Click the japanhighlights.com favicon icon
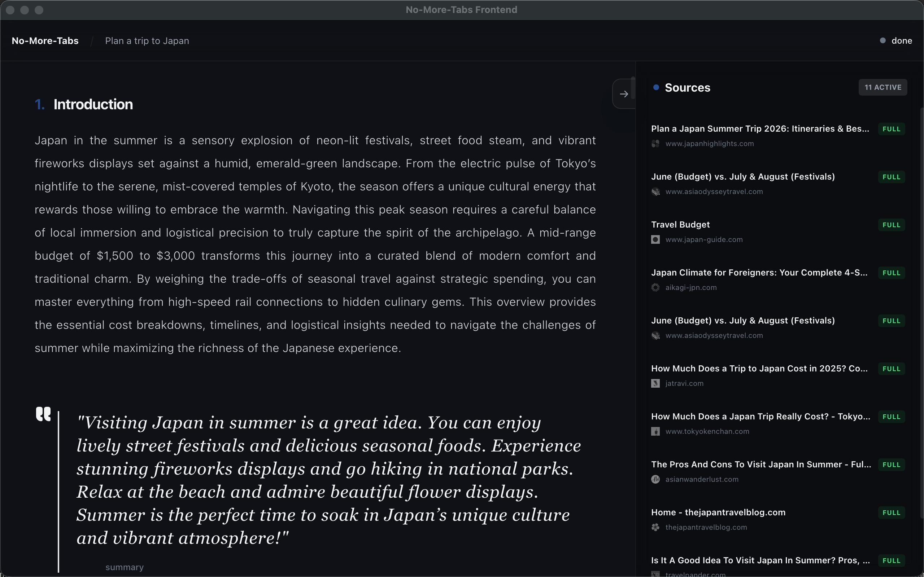The width and height of the screenshot is (924, 577). [655, 144]
